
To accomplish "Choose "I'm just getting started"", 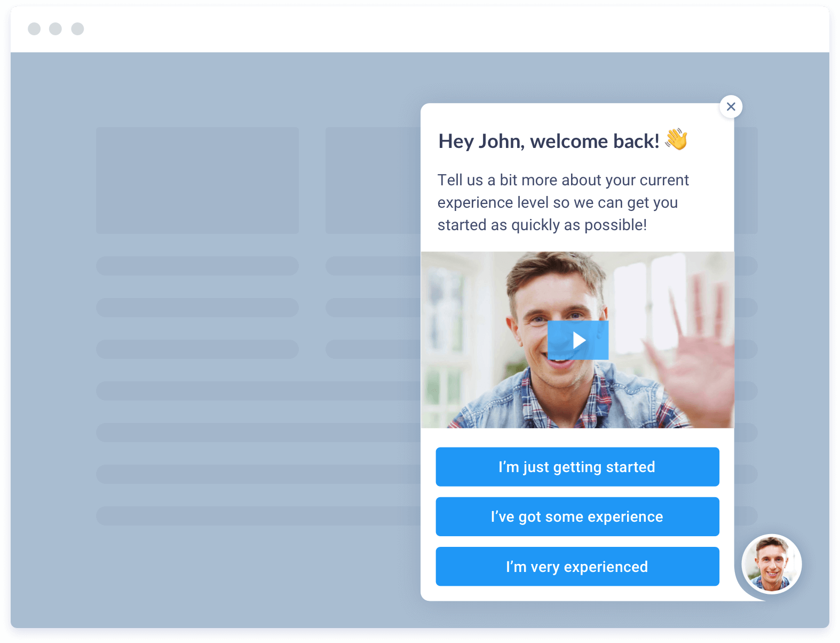I will pyautogui.click(x=577, y=467).
